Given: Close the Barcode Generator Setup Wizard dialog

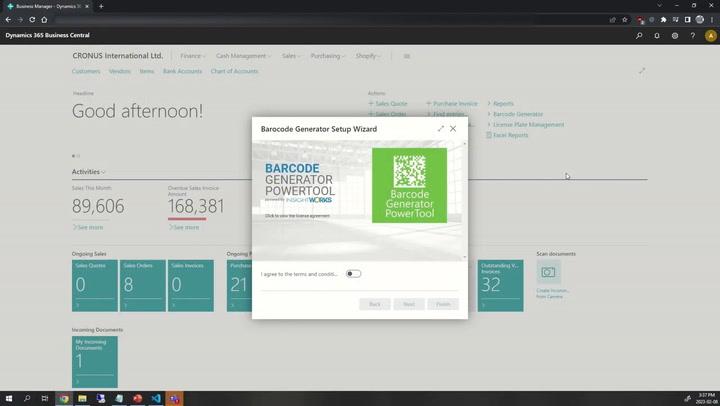Looking at the screenshot, I should tap(453, 129).
